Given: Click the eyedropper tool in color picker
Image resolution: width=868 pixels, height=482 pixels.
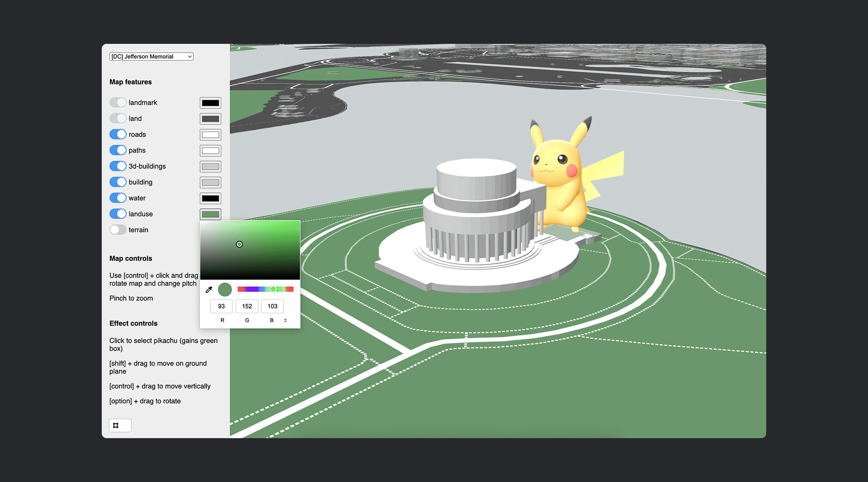Looking at the screenshot, I should pyautogui.click(x=209, y=290).
